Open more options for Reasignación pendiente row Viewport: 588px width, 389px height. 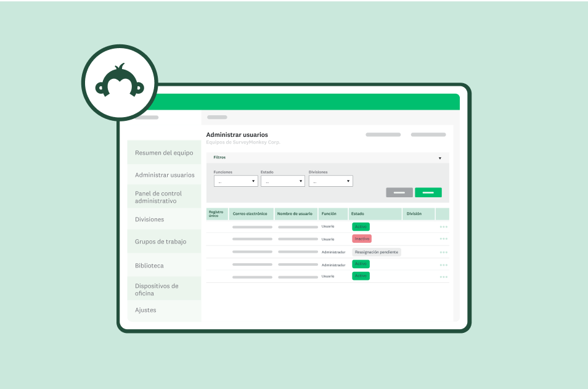[x=444, y=253]
